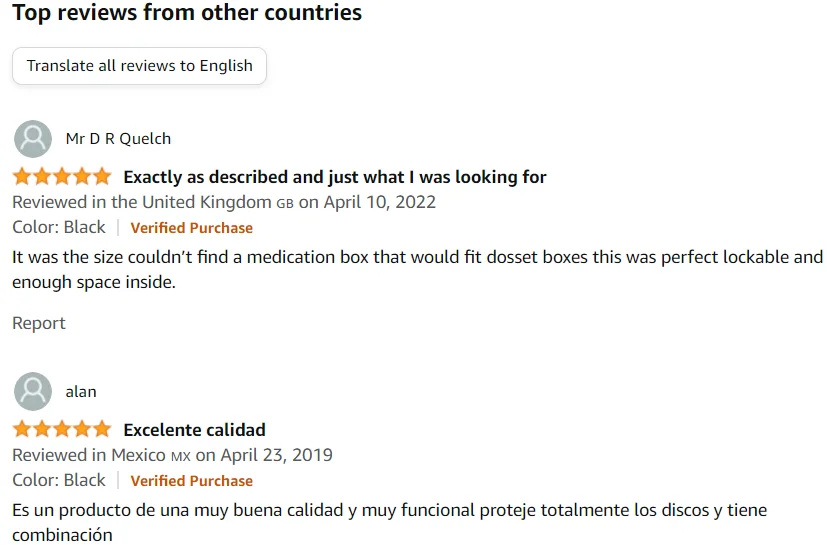Open Mr D R Quelch's profile name
Screen dimensions: 827x545
(x=118, y=139)
